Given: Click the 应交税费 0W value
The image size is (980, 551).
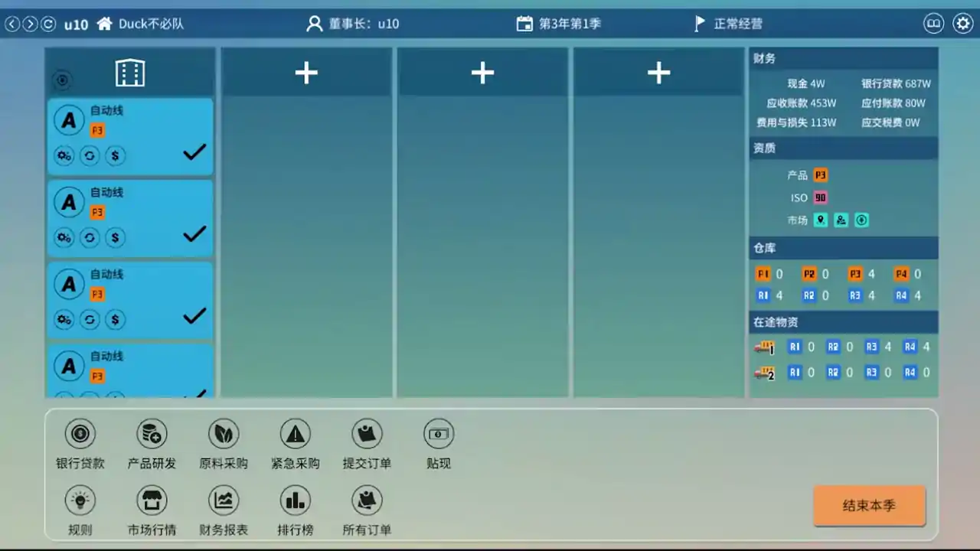Looking at the screenshot, I should pos(890,122).
